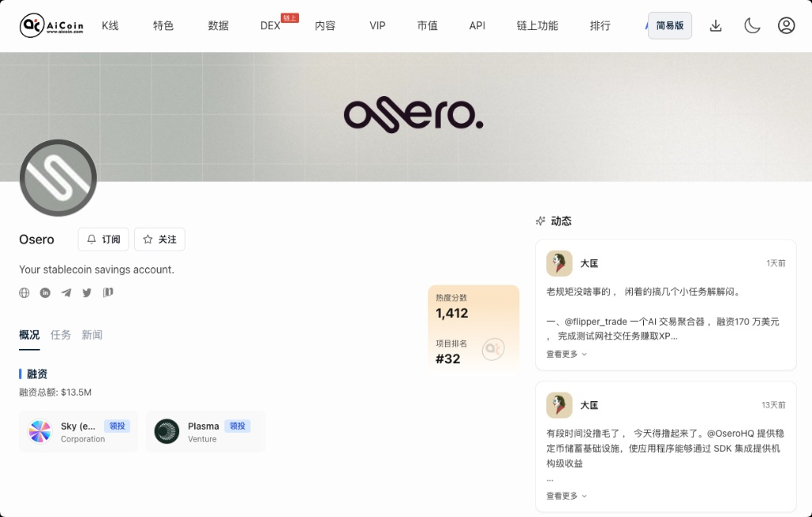The height and width of the screenshot is (517, 812).
Task: Click the @OseroHQ mention
Action: pyautogui.click(x=730, y=433)
